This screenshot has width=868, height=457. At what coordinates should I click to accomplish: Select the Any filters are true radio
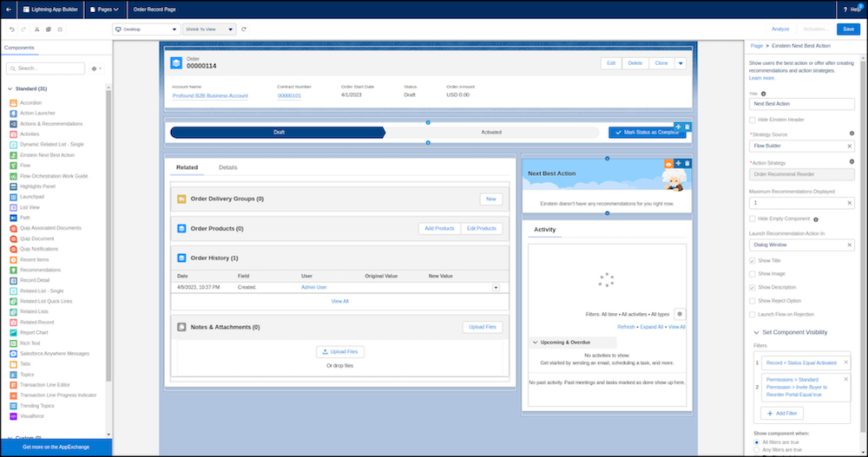(757, 450)
